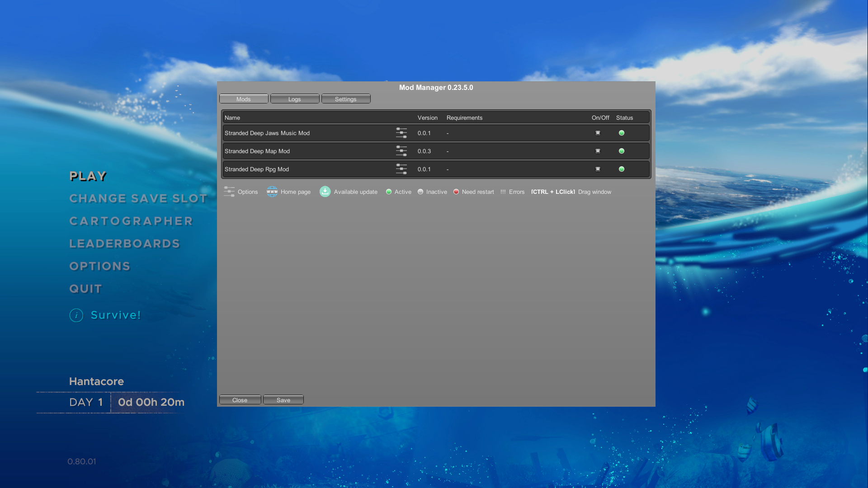
Task: Disable Stranded Deep Rpg Mod checkbox
Action: tap(598, 169)
